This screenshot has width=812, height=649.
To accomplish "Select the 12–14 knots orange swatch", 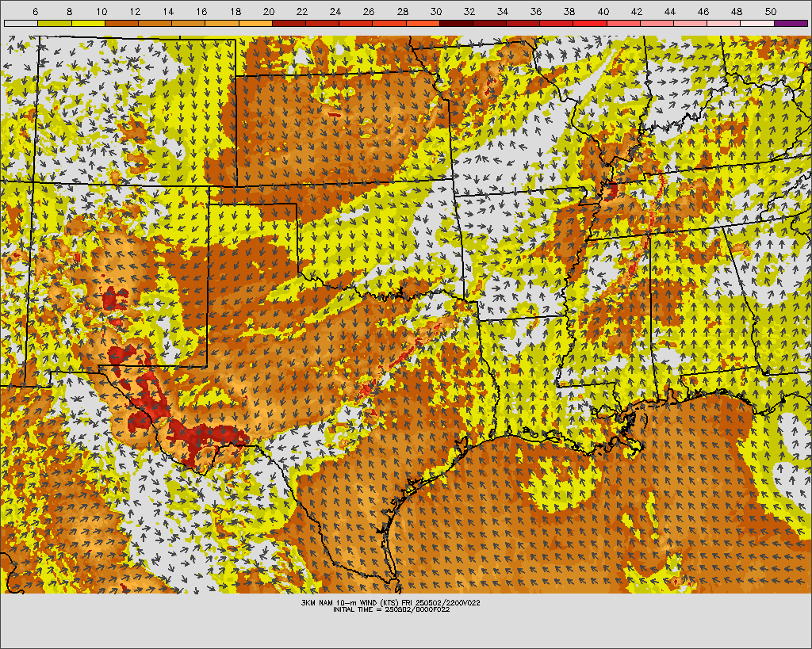I will (155, 23).
